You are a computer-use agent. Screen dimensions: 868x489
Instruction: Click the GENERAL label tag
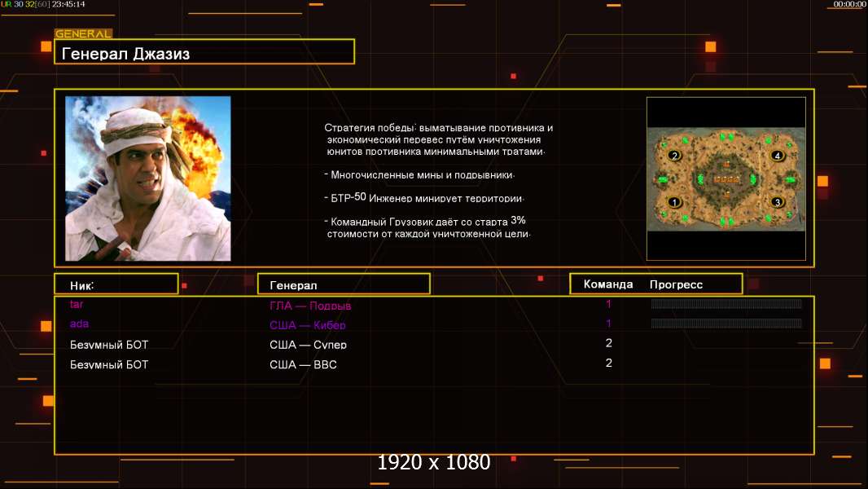83,33
